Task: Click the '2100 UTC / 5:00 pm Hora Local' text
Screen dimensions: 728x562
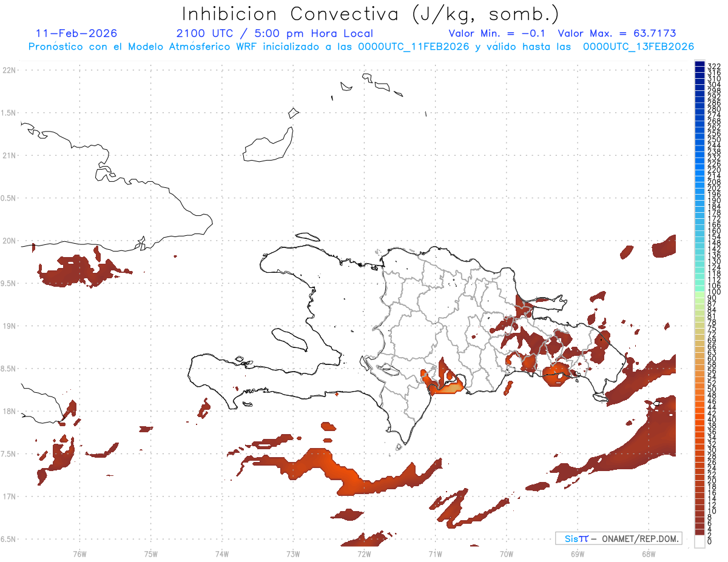Action: click(x=275, y=33)
